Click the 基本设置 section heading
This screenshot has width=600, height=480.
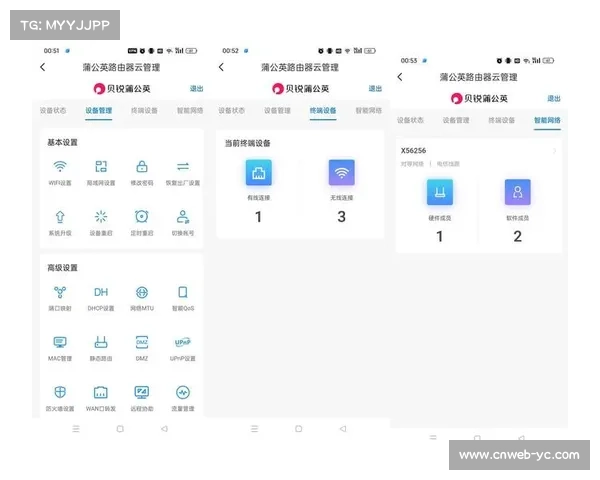pos(62,142)
